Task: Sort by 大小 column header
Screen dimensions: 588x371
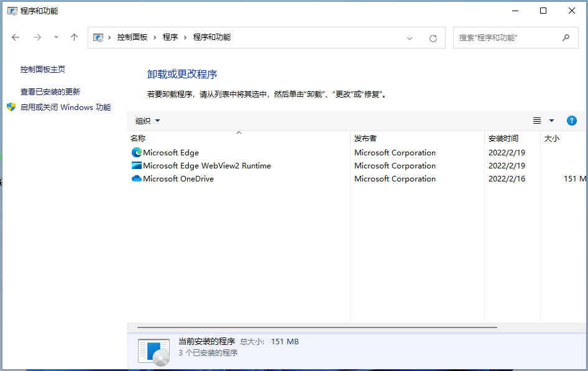Action: (564, 139)
